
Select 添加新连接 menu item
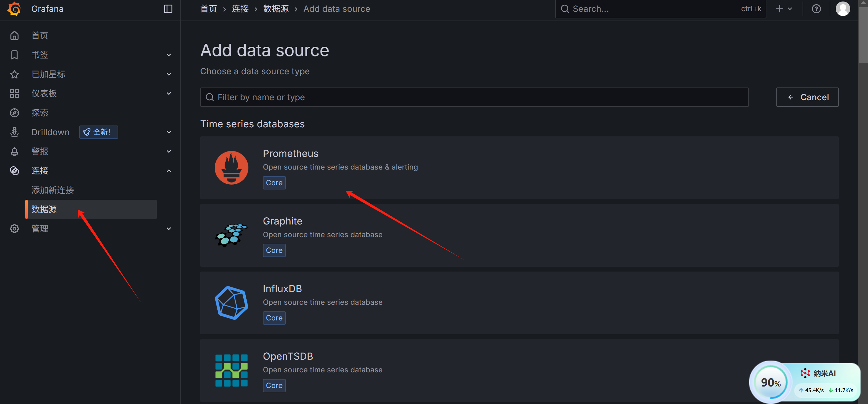pyautogui.click(x=52, y=190)
